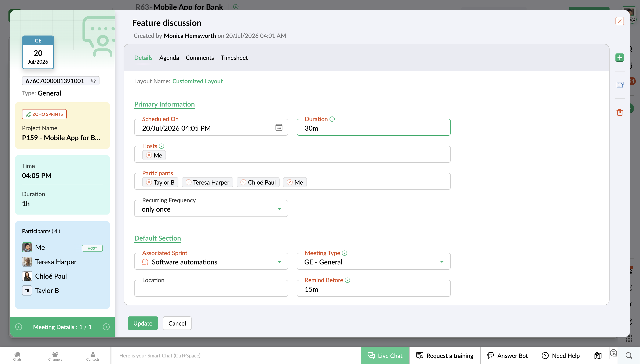Click the Remind Before field
The width and height of the screenshot is (640, 364).
[373, 289]
